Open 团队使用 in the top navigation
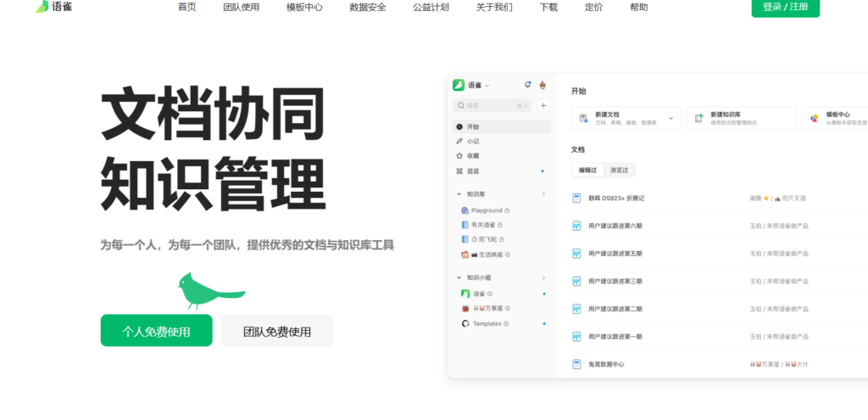Screen dimensions: 868x420 point(242,7)
